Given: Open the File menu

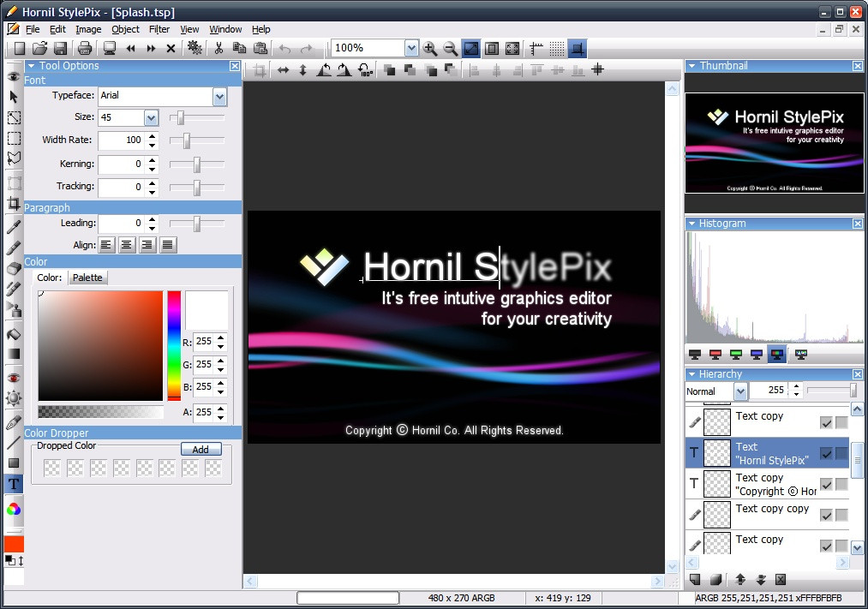Looking at the screenshot, I should tap(33, 29).
